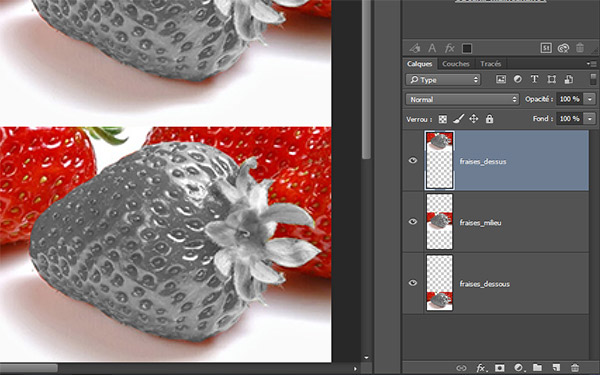Select the fraises_dessous layer name
600x375 pixels.
point(485,284)
